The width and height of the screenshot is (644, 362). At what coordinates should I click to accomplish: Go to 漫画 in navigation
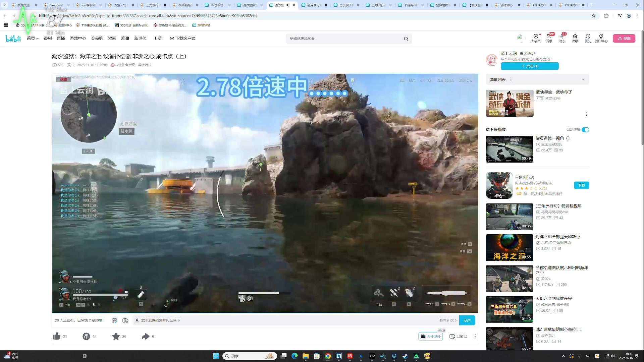[x=112, y=39]
